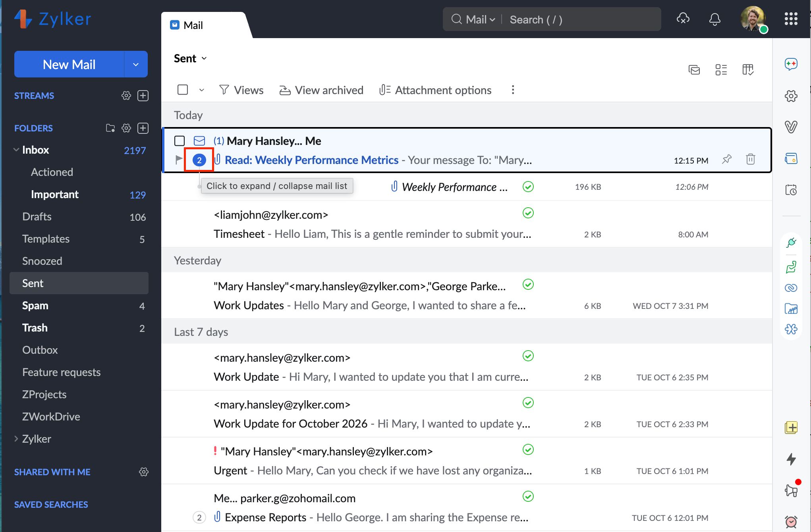Expand the Expense Reports thread count
Image resolution: width=811 pixels, height=532 pixels.
[199, 517]
